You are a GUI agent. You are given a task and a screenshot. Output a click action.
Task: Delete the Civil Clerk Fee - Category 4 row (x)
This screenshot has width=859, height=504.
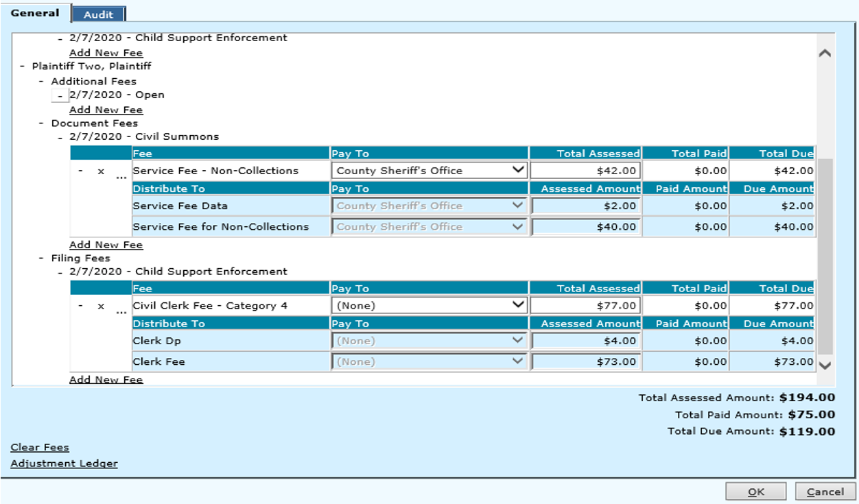(x=101, y=307)
